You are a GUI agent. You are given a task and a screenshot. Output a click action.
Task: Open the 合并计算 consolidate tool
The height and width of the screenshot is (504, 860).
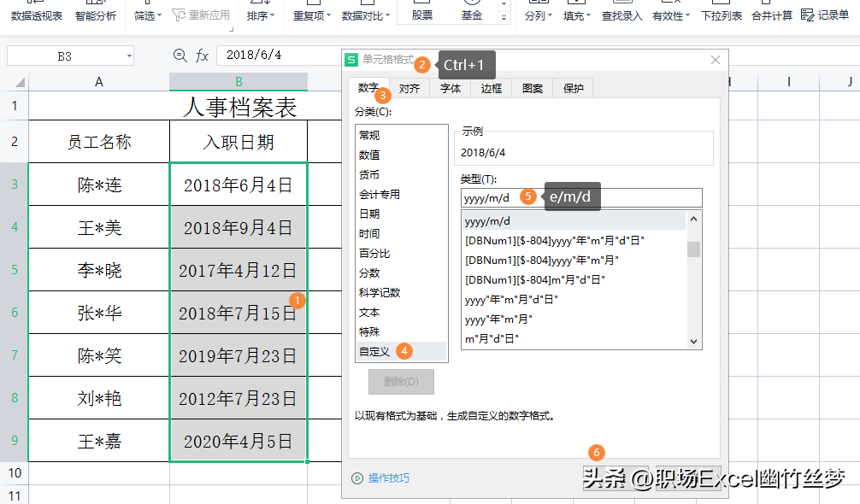click(x=772, y=15)
